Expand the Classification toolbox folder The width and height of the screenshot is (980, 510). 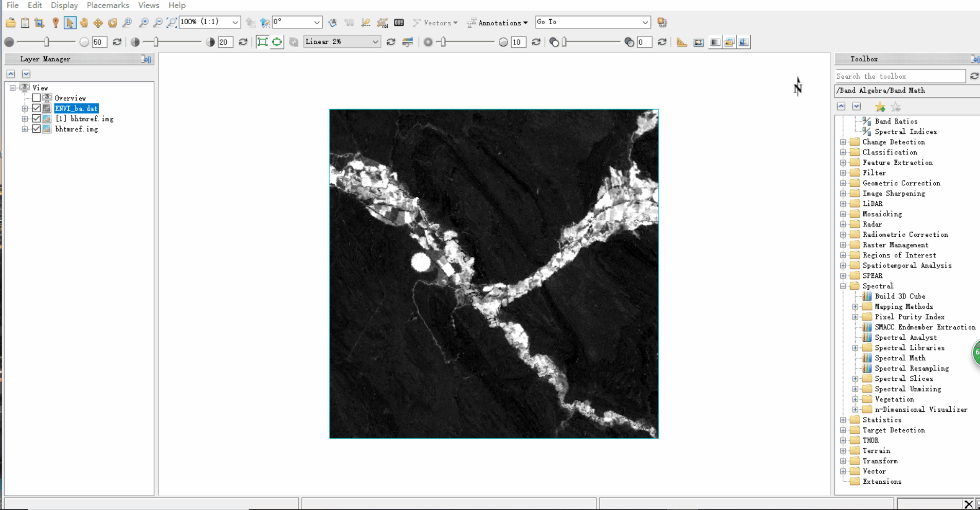pos(843,152)
